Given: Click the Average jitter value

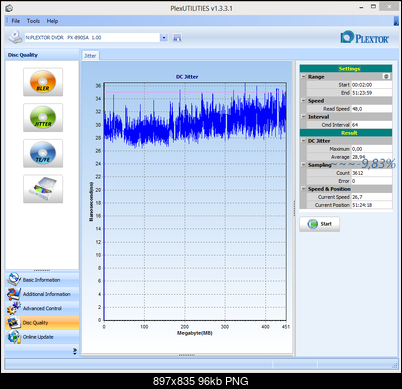Looking at the screenshot, I should (x=372, y=157).
